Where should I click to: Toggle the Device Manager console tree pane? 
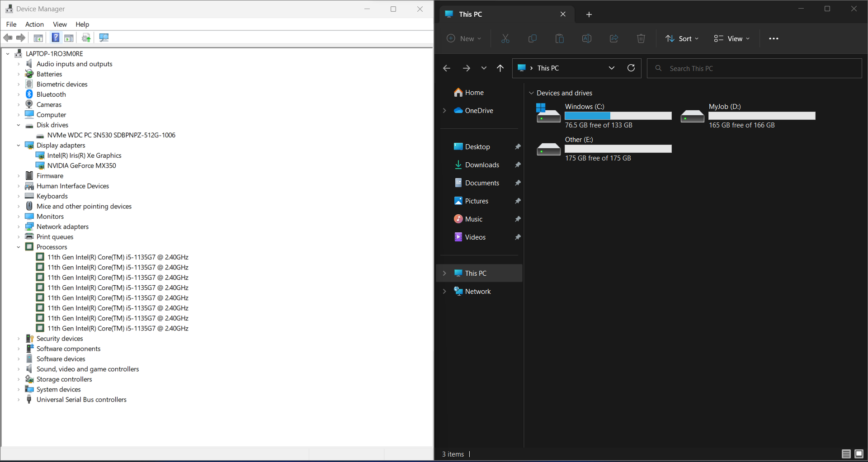click(x=38, y=38)
